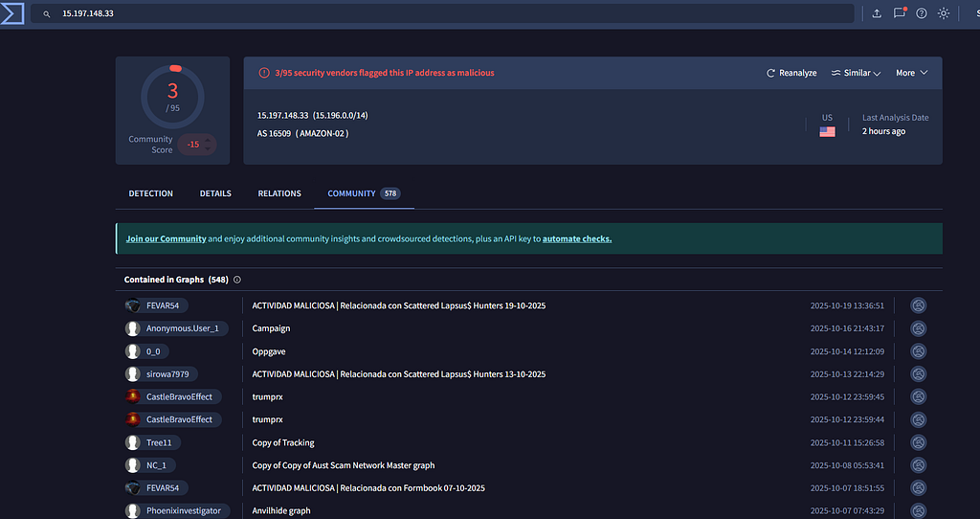This screenshot has height=519, width=980.
Task: Click the malicious alert warning icon
Action: (264, 73)
